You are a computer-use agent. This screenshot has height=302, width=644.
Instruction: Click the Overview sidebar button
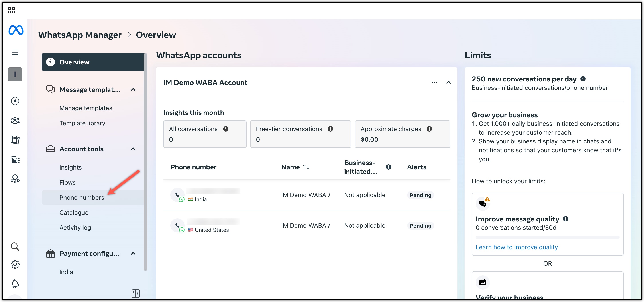[x=93, y=62]
